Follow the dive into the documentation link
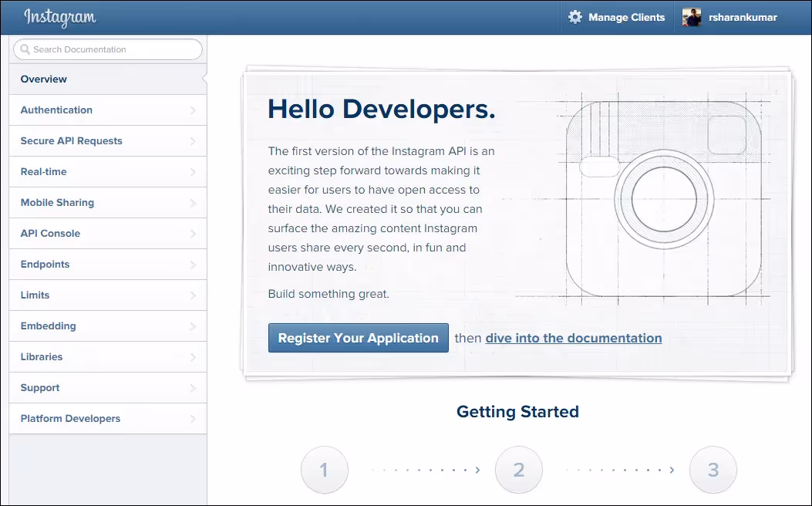The width and height of the screenshot is (812, 506). 573,338
